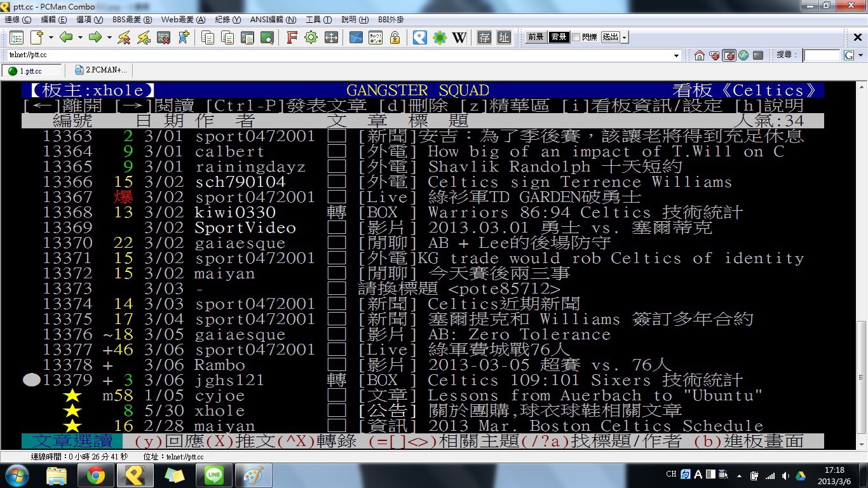868x488 pixels.
Task: Click the globe icon near the search bar
Action: click(x=743, y=55)
